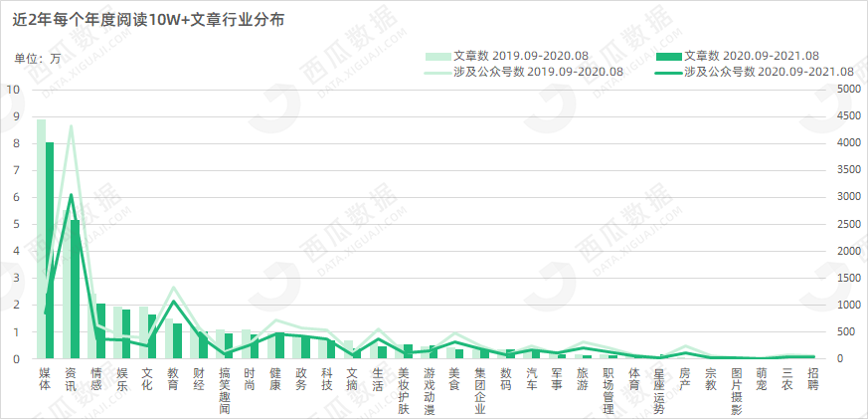Select the 搞笑趣闻 category axis label
The width and height of the screenshot is (868, 419).
tap(224, 391)
